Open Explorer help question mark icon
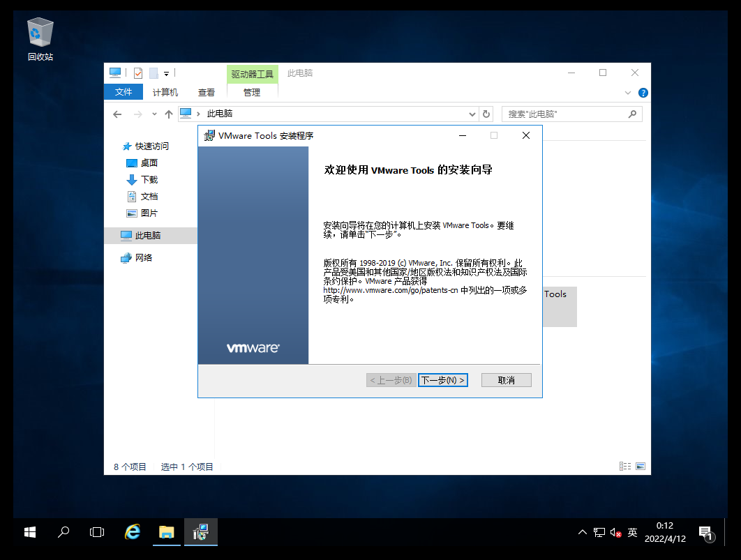The image size is (741, 560). click(x=643, y=93)
